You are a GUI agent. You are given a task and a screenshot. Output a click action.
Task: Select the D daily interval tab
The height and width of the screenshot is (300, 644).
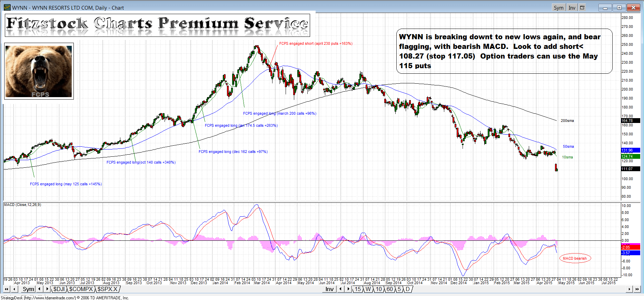pos(407,289)
